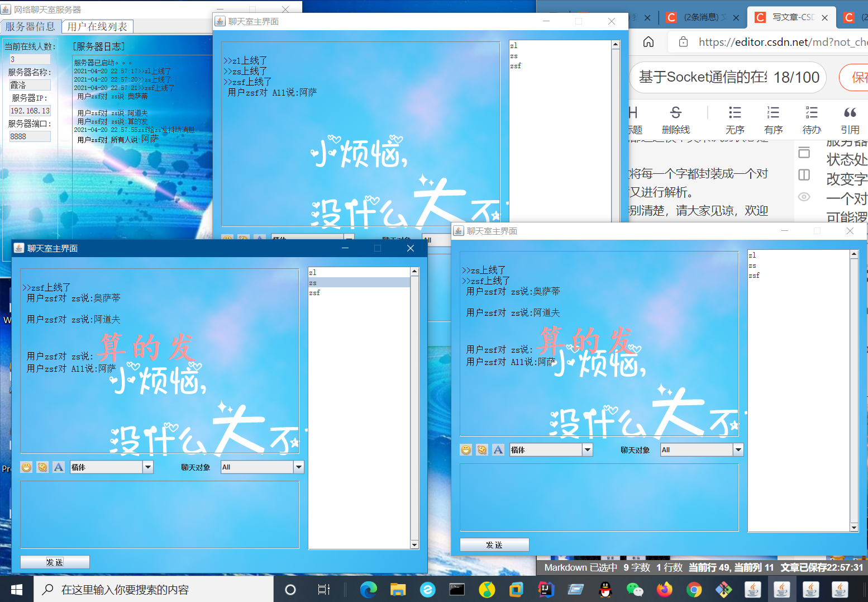Select the strikethrough (删除线) icon in CSDN editor
The image size is (868, 602).
pyautogui.click(x=675, y=113)
